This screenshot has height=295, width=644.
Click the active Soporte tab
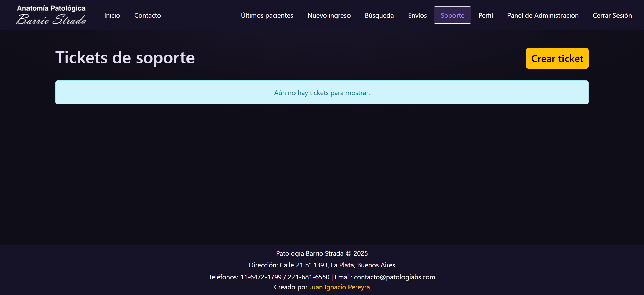click(452, 15)
